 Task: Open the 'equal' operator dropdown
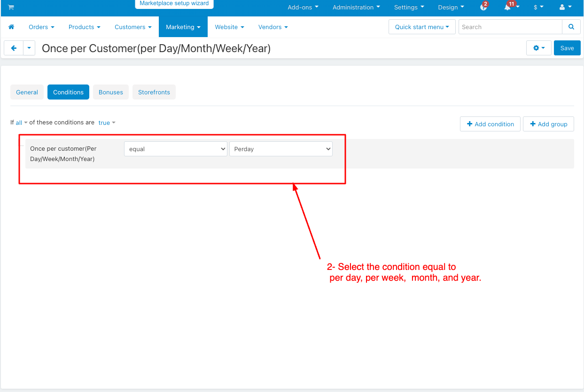(x=175, y=149)
